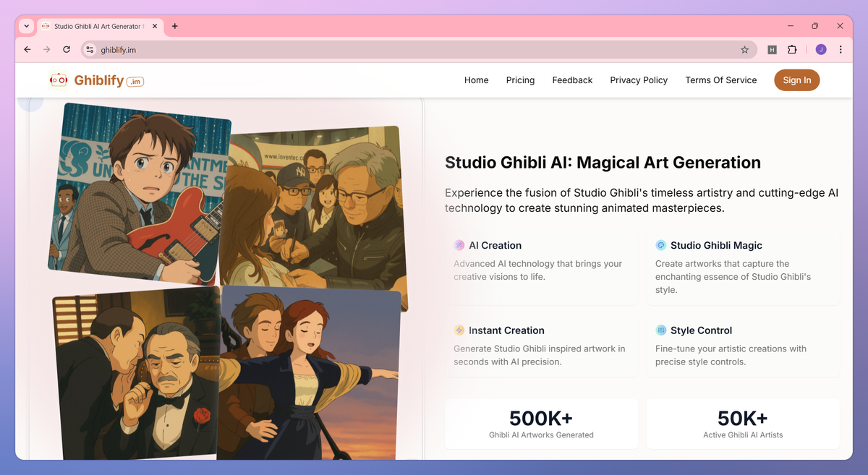Viewport: 868px width, 475px height.
Task: Click the Ghiblify robot logo icon
Action: pos(59,80)
